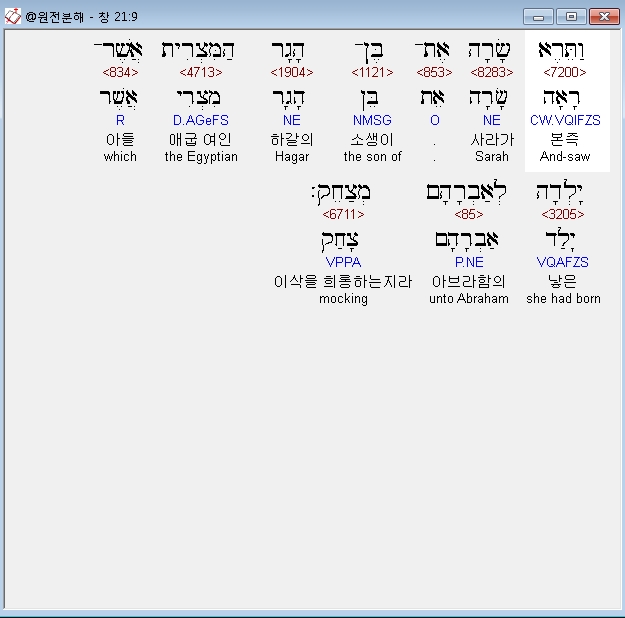
Task: Select Strong's number <1121>
Action: [372, 72]
